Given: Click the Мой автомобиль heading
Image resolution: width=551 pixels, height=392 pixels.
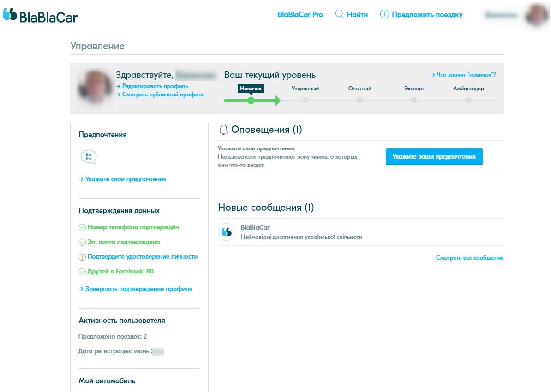Looking at the screenshot, I should 107,381.
